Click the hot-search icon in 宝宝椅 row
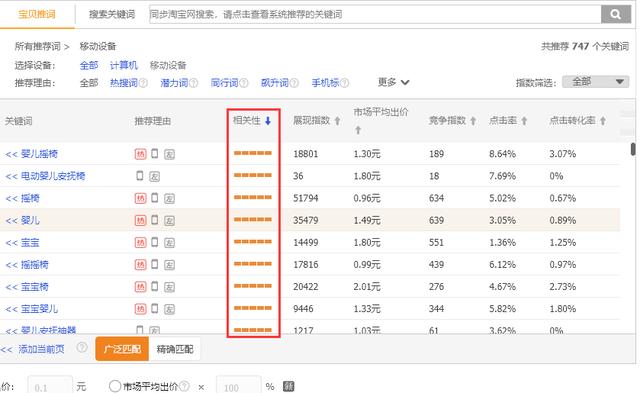Viewport: 640px width, 393px height. [140, 287]
